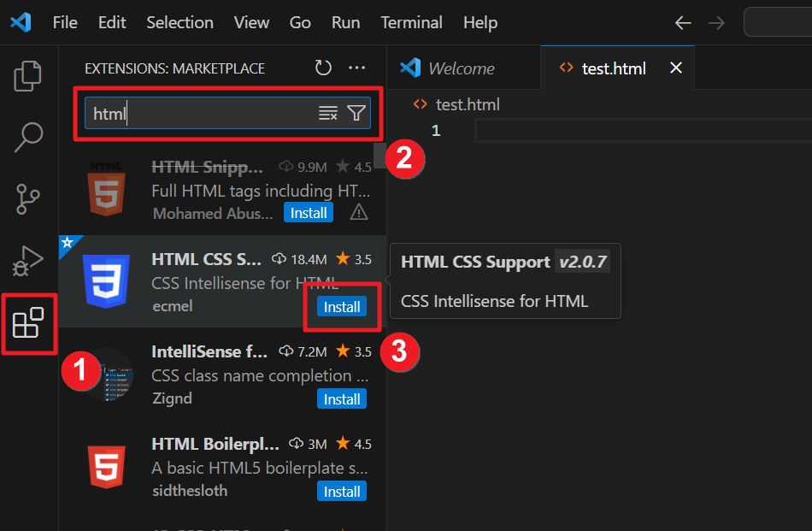Open the Source Control view
Screen dimensions: 812x531
(x=28, y=199)
